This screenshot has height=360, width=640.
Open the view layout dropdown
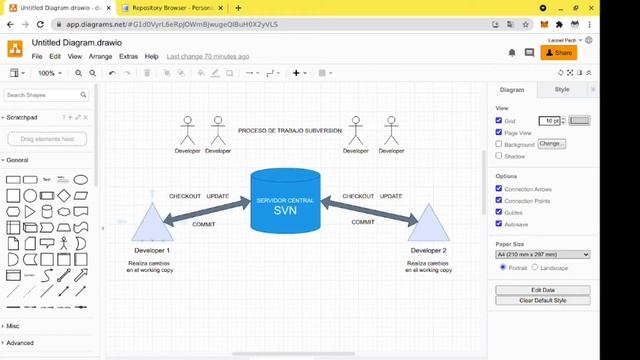click(x=17, y=73)
